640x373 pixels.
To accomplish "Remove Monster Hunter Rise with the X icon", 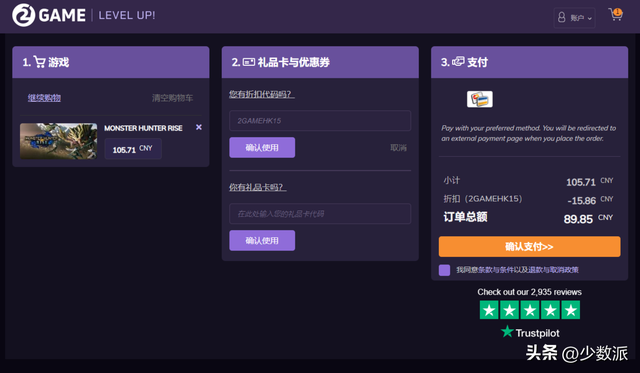I will click(x=199, y=127).
